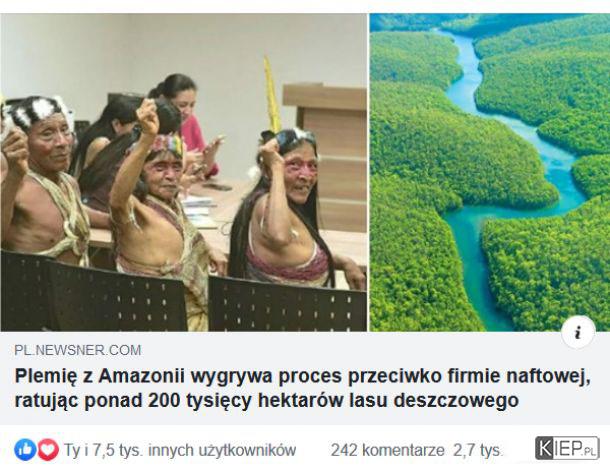This screenshot has height=470, width=610.
Task: Open the aerial Amazon river photo
Action: pos(490,172)
